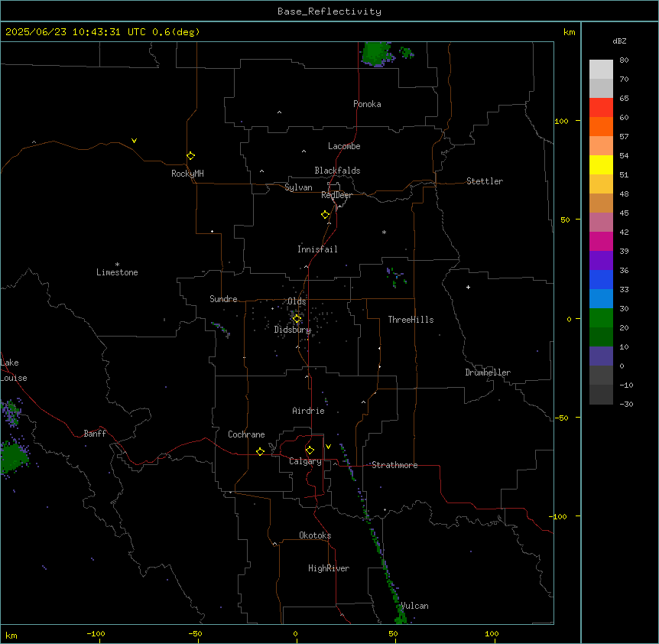Select the orange 60–57 dBZ swatch

(601, 126)
